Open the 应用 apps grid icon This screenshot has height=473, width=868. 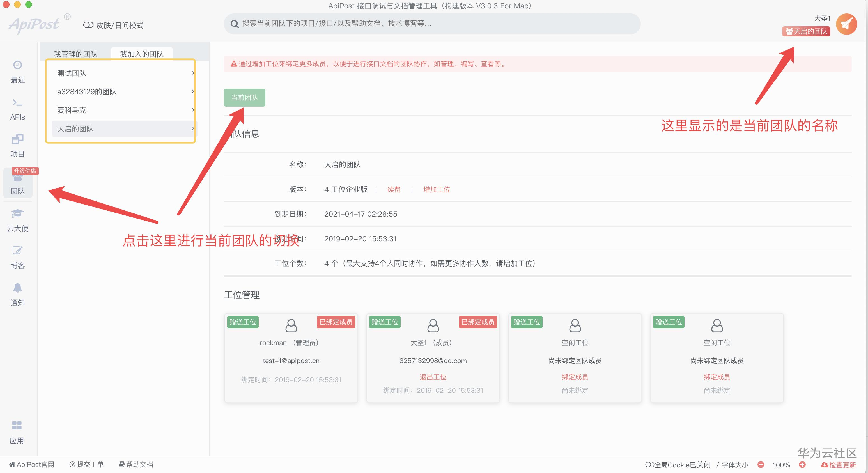(x=17, y=426)
